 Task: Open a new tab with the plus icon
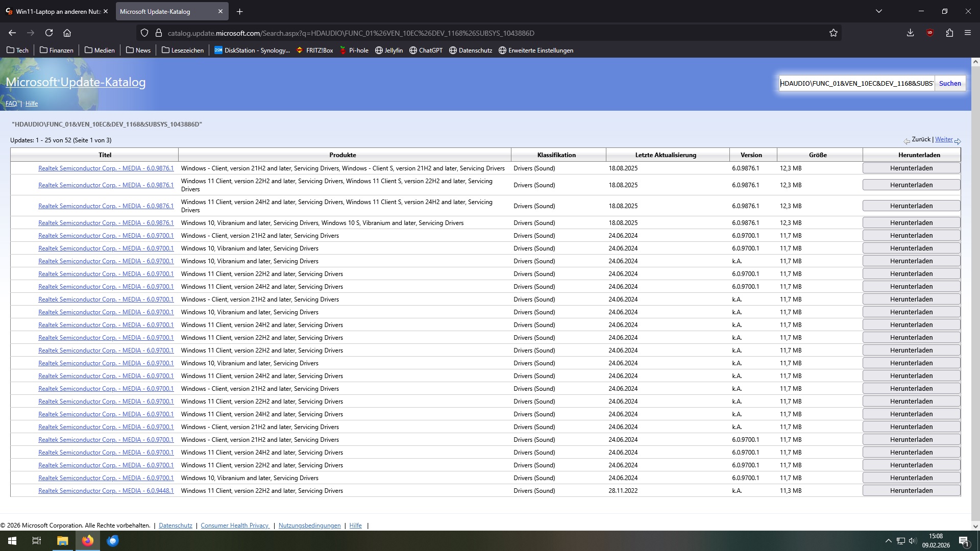239,11
